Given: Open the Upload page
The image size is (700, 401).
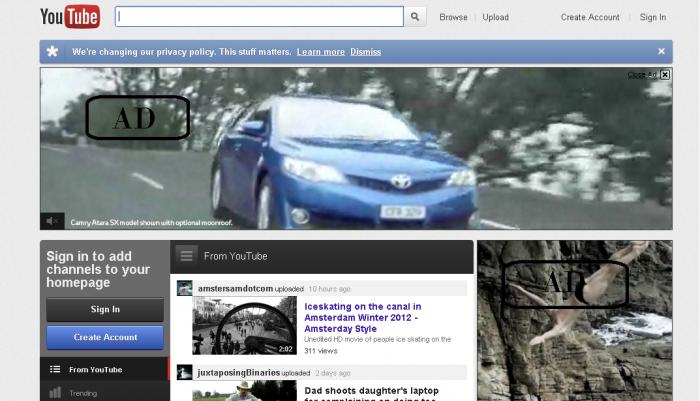Looking at the screenshot, I should [x=496, y=17].
